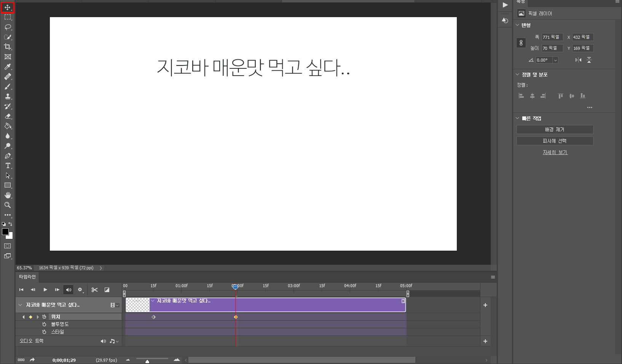Open the foreground color picker
Image resolution: width=622 pixels, height=364 pixels.
(x=5, y=232)
